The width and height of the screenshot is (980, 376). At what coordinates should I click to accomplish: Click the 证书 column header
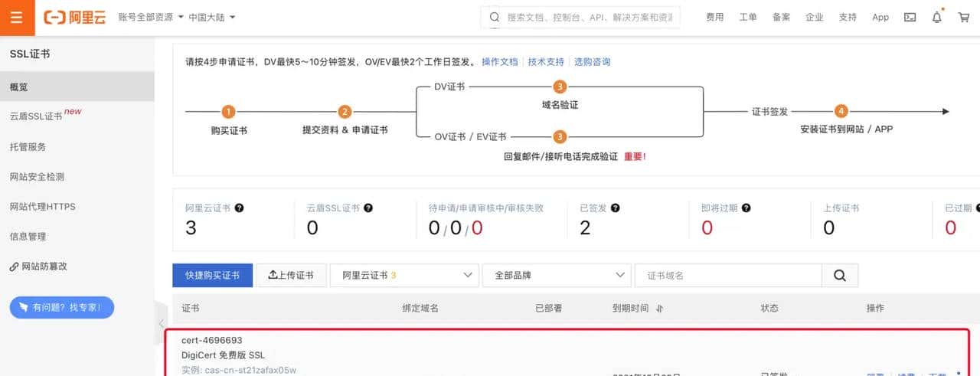click(191, 308)
